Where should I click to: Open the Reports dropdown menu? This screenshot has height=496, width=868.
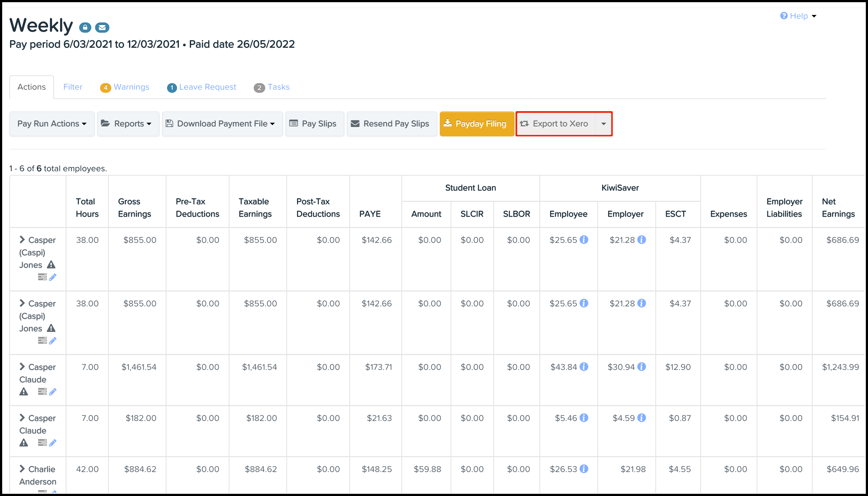(x=128, y=124)
